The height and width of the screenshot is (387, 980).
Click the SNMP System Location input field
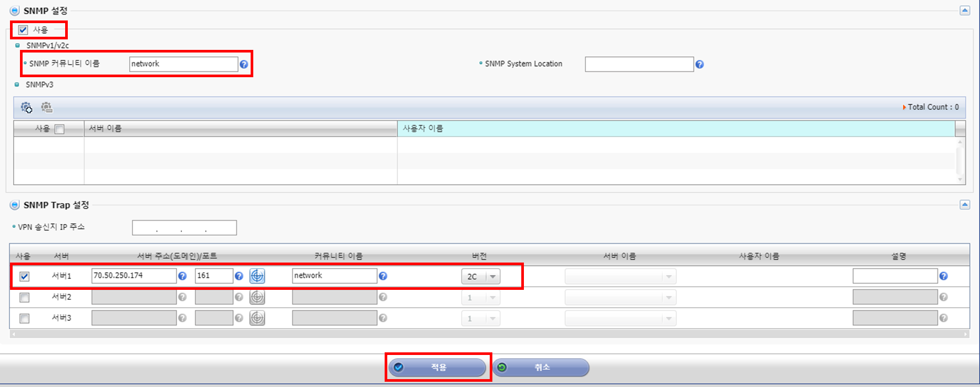tap(639, 64)
